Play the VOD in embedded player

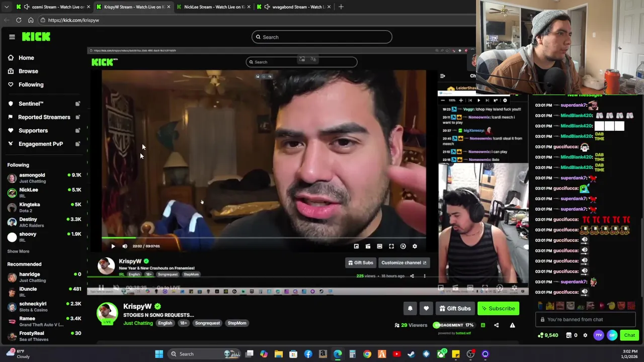[113, 246]
